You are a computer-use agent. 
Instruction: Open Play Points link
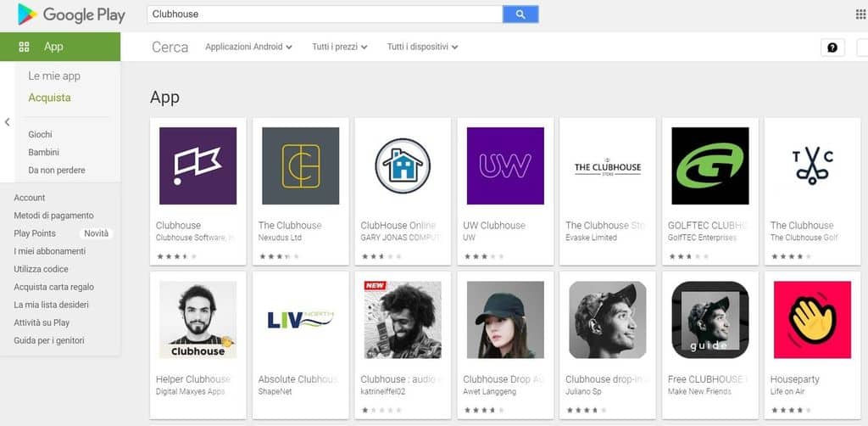pyautogui.click(x=35, y=233)
